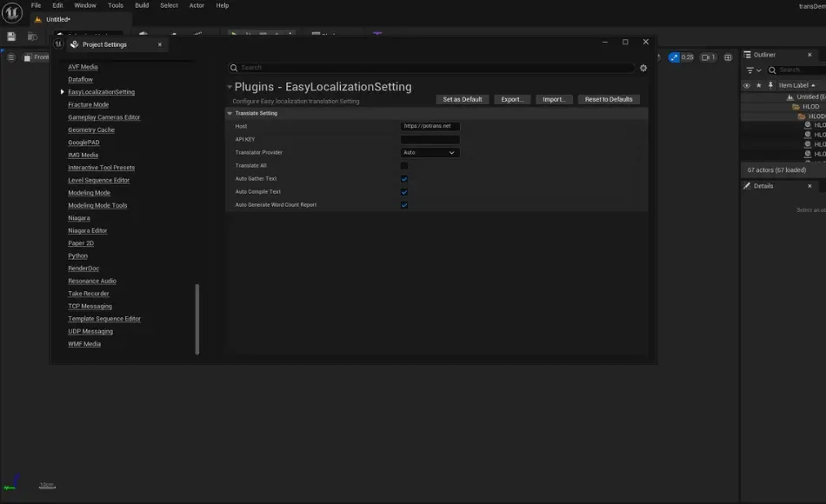826x504 pixels.
Task: Close the Details panel tab
Action: (809, 186)
